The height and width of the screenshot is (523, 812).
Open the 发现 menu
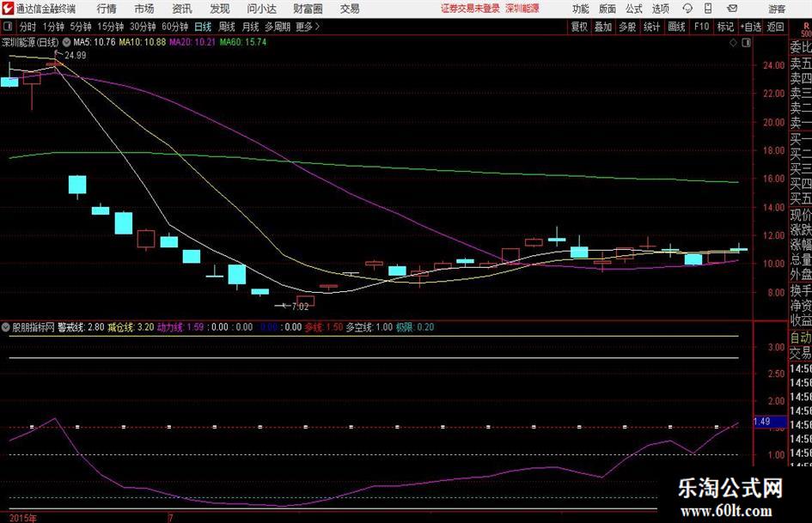pyautogui.click(x=220, y=9)
